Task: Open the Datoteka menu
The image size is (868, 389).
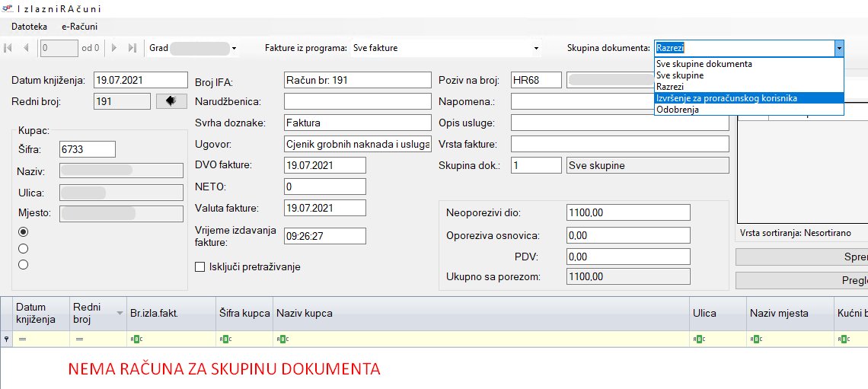Action: tap(30, 26)
